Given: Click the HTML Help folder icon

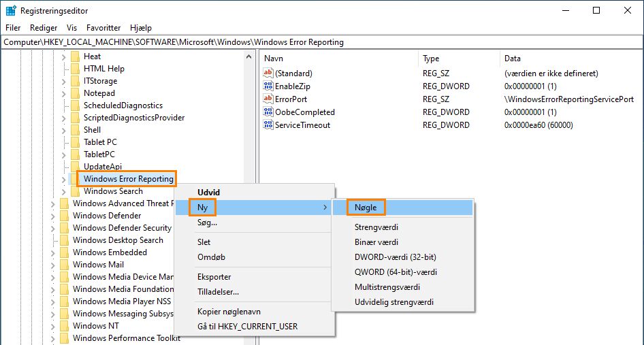Looking at the screenshot, I should point(75,69).
